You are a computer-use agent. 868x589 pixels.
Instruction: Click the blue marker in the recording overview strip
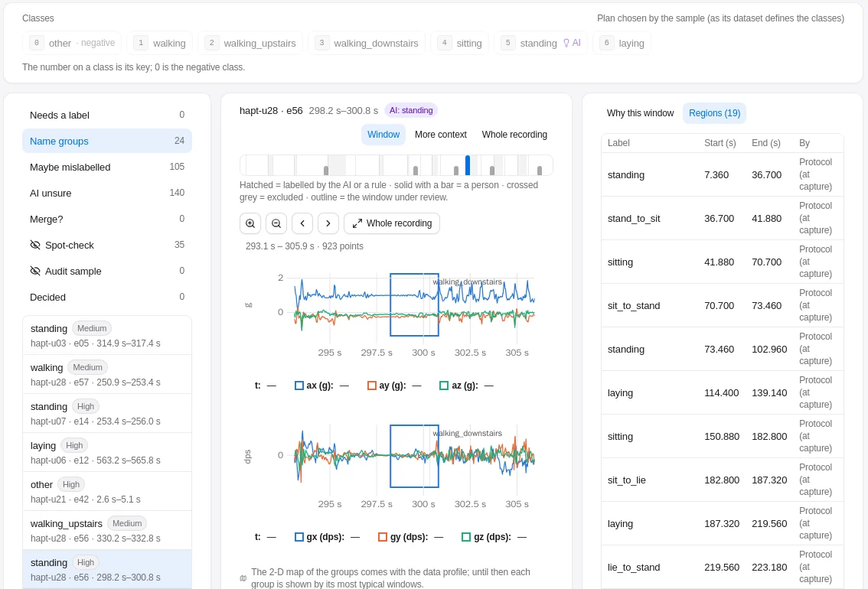click(x=468, y=165)
